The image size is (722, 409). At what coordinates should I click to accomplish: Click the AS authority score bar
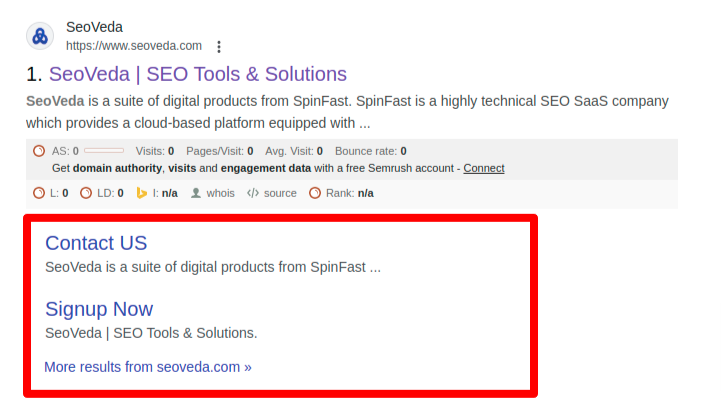point(104,151)
